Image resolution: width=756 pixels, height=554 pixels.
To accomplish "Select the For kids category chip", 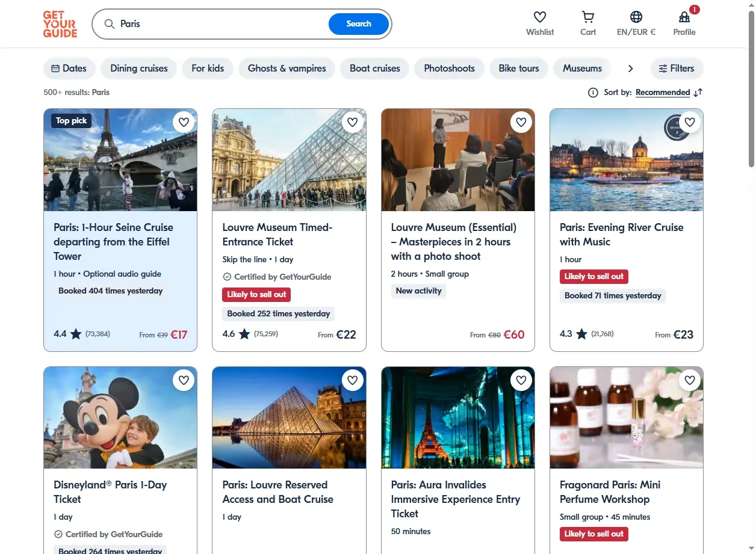I will tap(208, 69).
